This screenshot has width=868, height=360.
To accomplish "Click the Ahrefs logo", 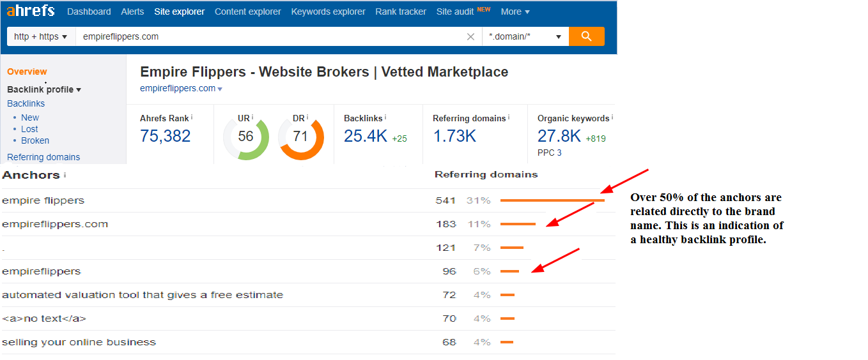I will tap(31, 11).
